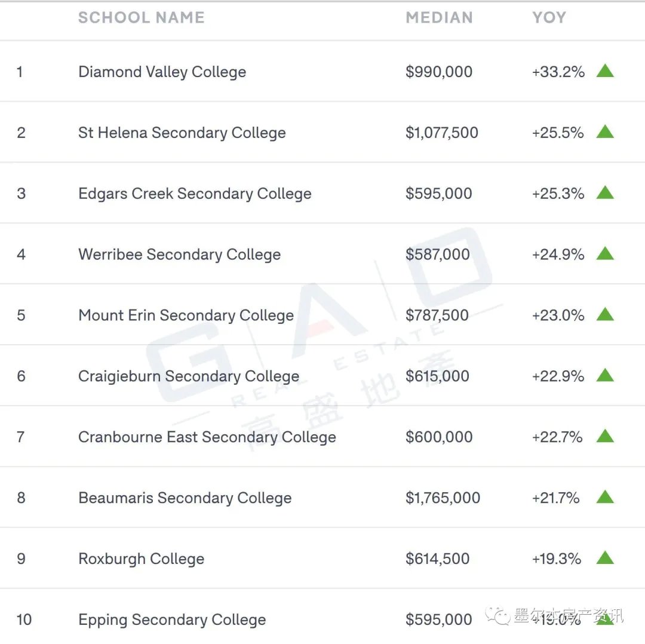The width and height of the screenshot is (645, 644).
Task: Click green up arrow for Diamond Valley College
Action: click(x=604, y=70)
